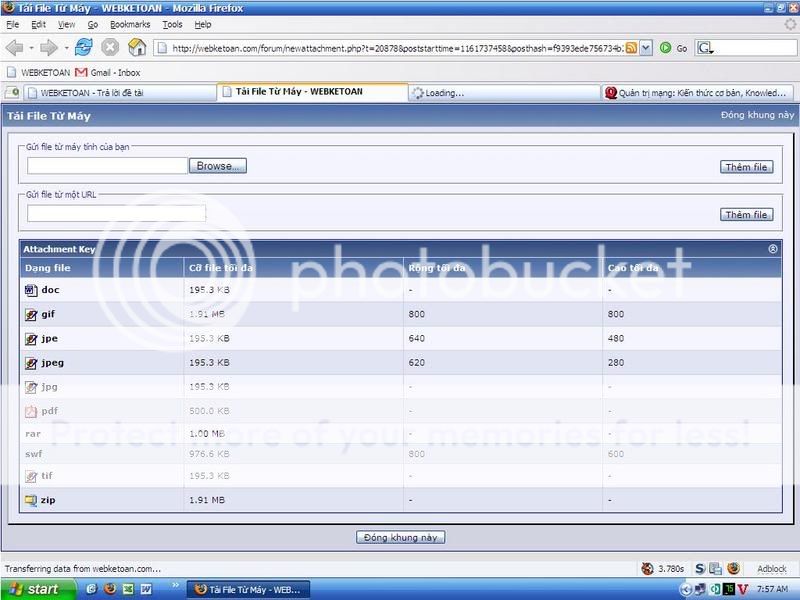Click Thêm file button for URL upload
The image size is (800, 600).
coord(747,214)
